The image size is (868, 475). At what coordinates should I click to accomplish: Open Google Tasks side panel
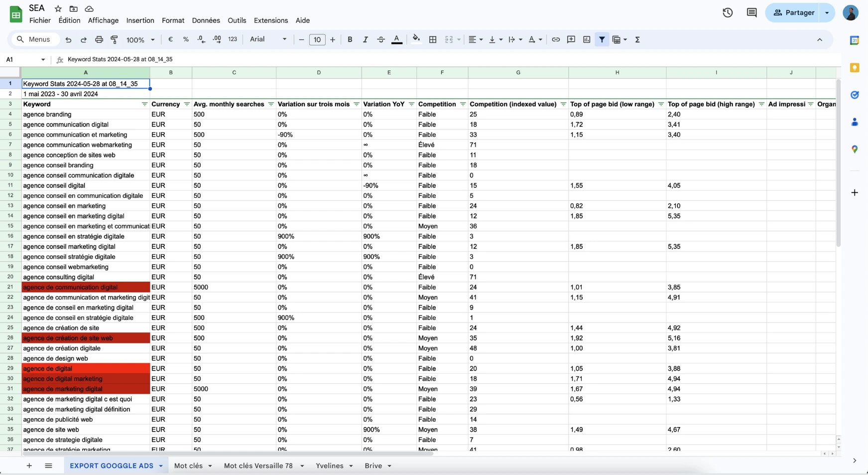[x=855, y=95]
